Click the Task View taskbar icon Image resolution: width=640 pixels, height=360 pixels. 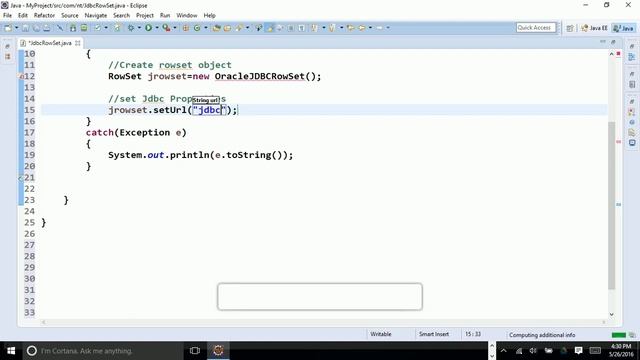195,351
